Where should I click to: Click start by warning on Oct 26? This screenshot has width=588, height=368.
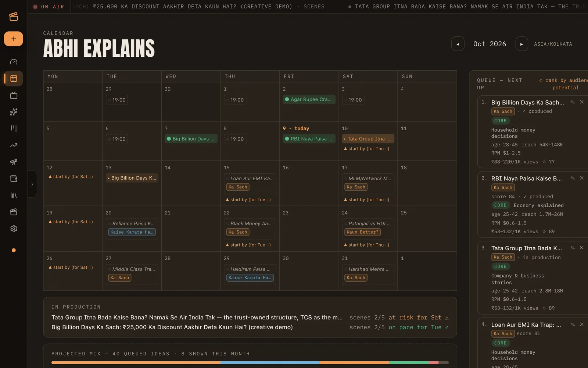coord(71,267)
